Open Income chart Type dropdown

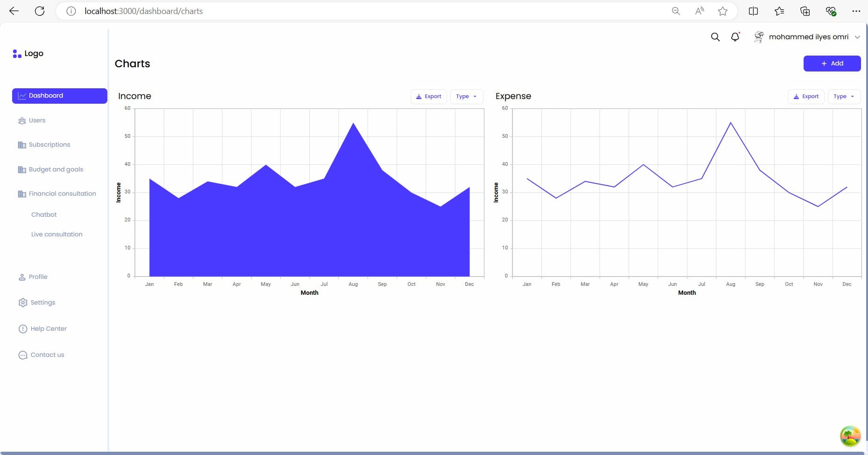[x=466, y=97]
